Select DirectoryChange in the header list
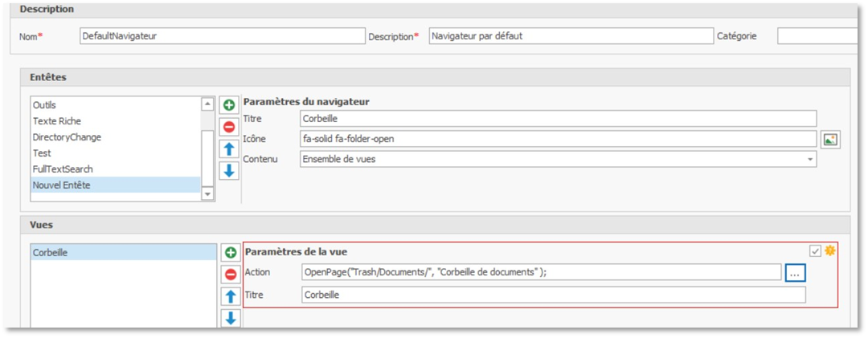868x338 pixels. 67,136
